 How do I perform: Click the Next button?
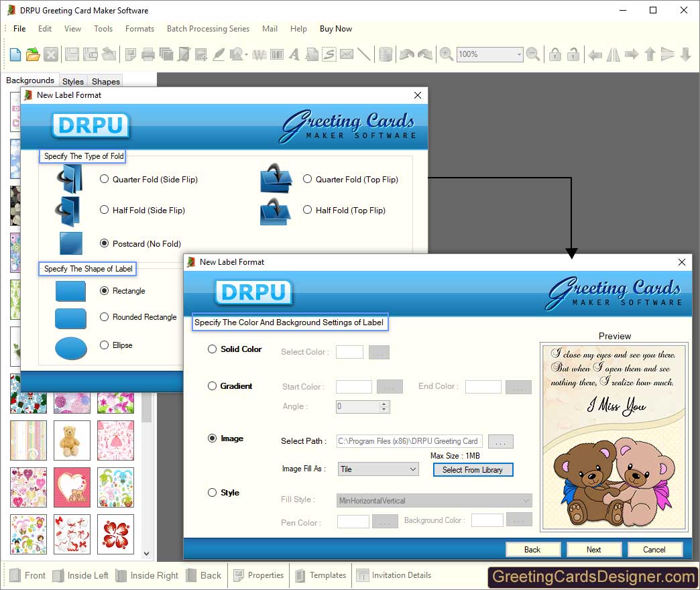click(x=594, y=549)
